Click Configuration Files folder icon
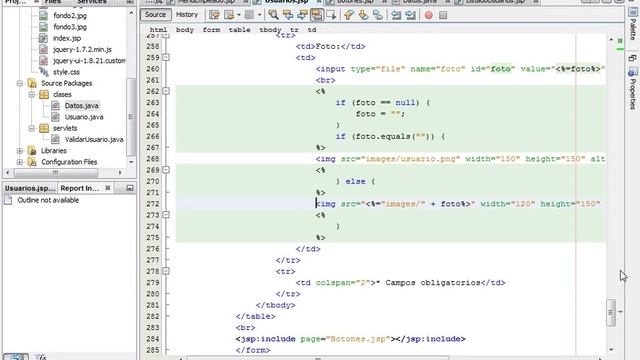The width and height of the screenshot is (640, 360). click(x=32, y=162)
